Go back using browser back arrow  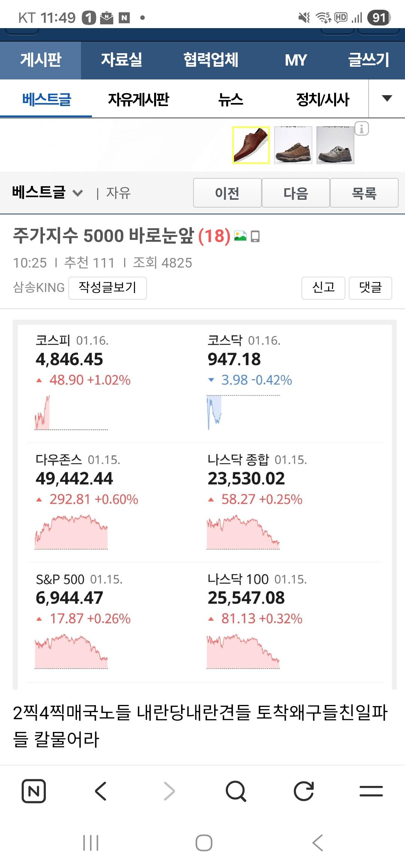101,791
